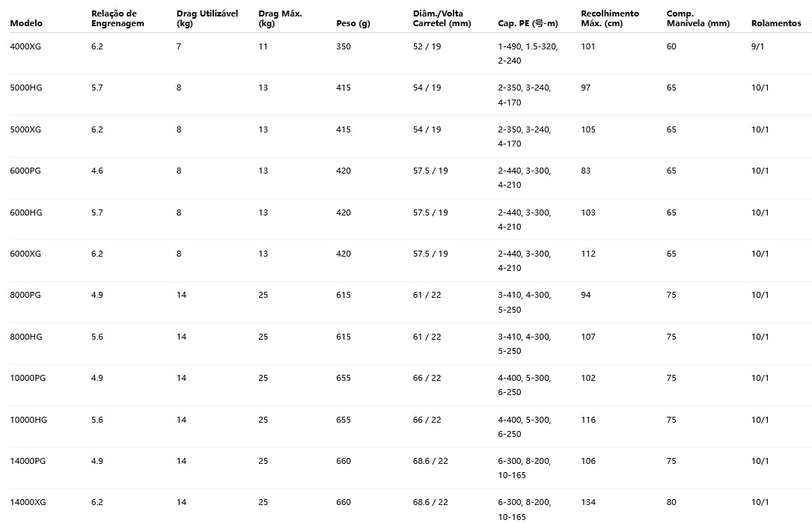
Task: Select the 134 retrieve value for 14000XG
Action: point(588,502)
